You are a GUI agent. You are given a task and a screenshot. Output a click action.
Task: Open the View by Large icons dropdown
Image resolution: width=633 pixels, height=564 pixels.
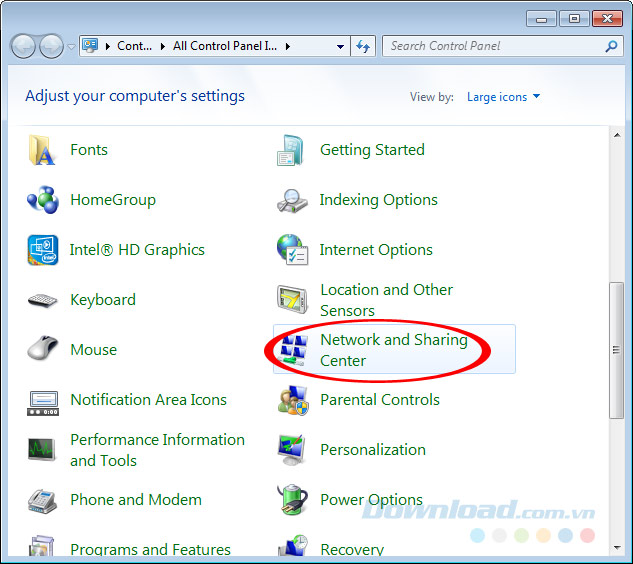tap(503, 97)
